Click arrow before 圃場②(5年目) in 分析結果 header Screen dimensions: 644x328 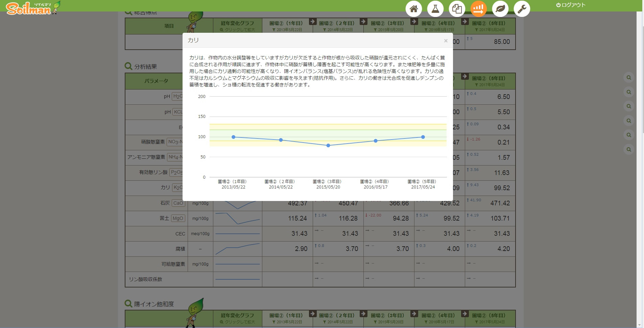coord(464,76)
